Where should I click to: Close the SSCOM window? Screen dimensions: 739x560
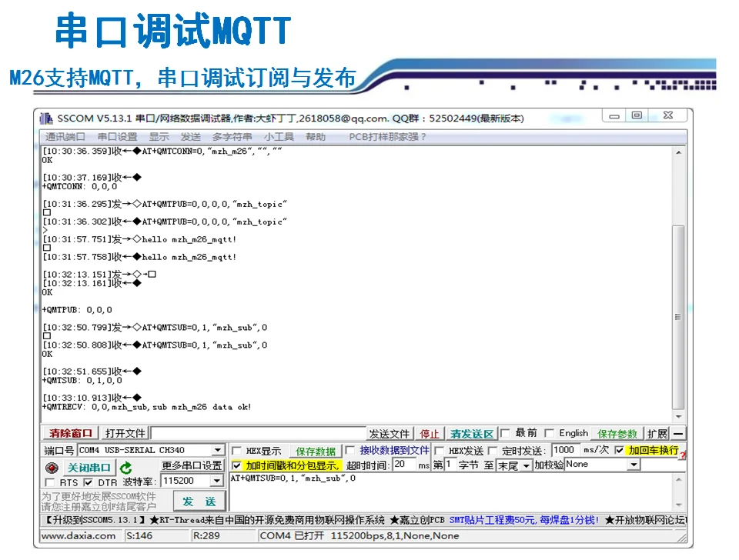coord(667,115)
